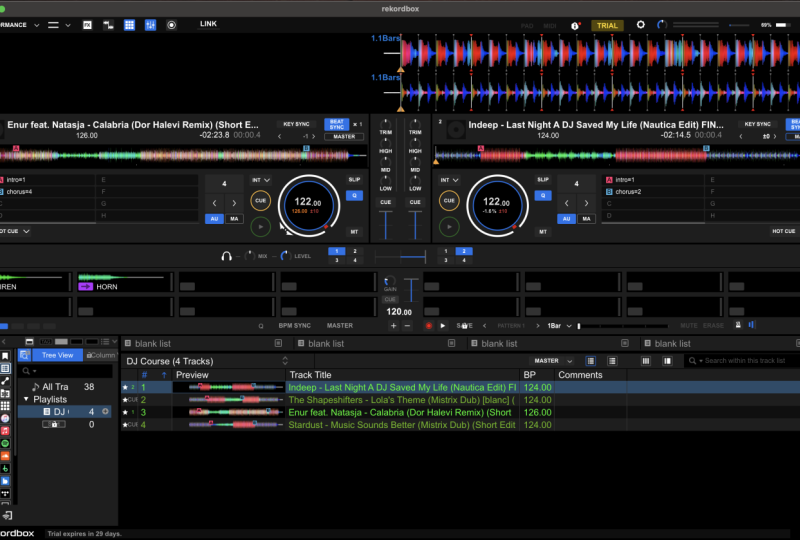The image size is (800, 540).
Task: Adjust channel 1 volume fader
Action: tap(386, 225)
